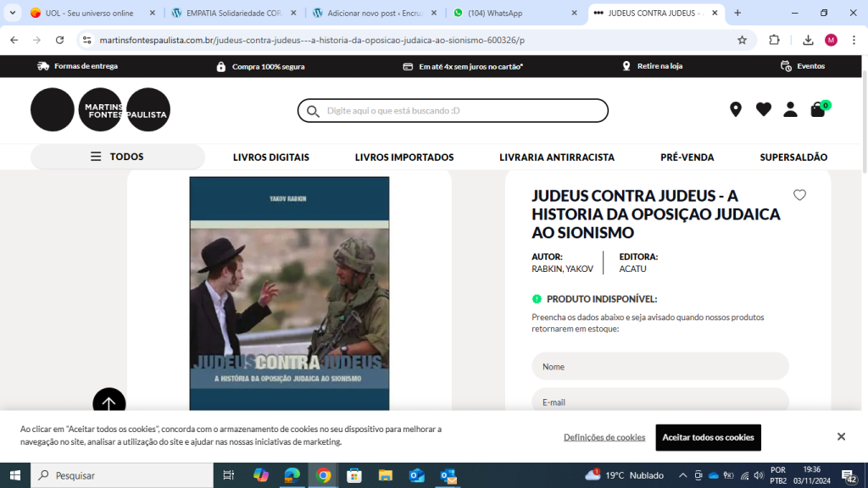Show hidden system tray icons
Viewport: 868px width, 488px height.
click(682, 475)
